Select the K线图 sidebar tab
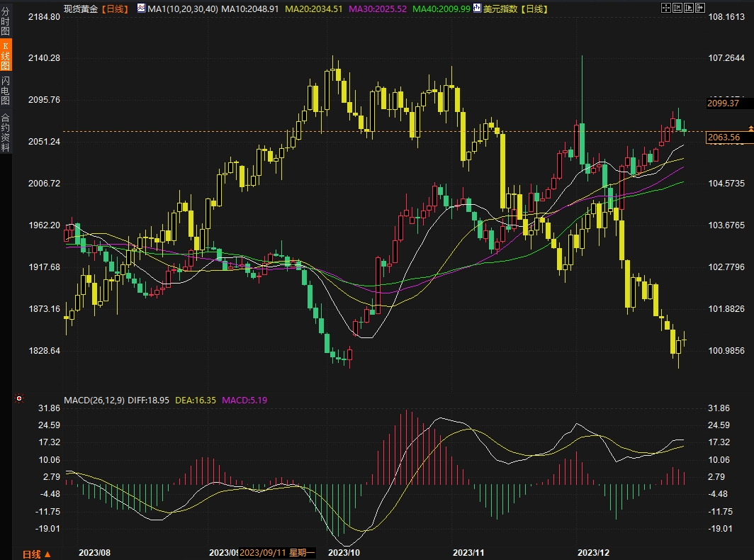This screenshot has height=560, width=754. click(6, 55)
